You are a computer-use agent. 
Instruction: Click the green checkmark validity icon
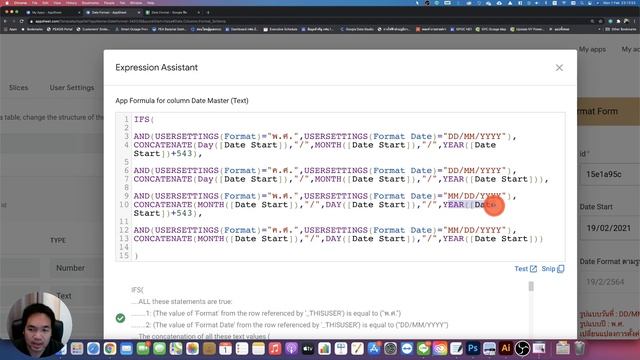tap(120, 318)
